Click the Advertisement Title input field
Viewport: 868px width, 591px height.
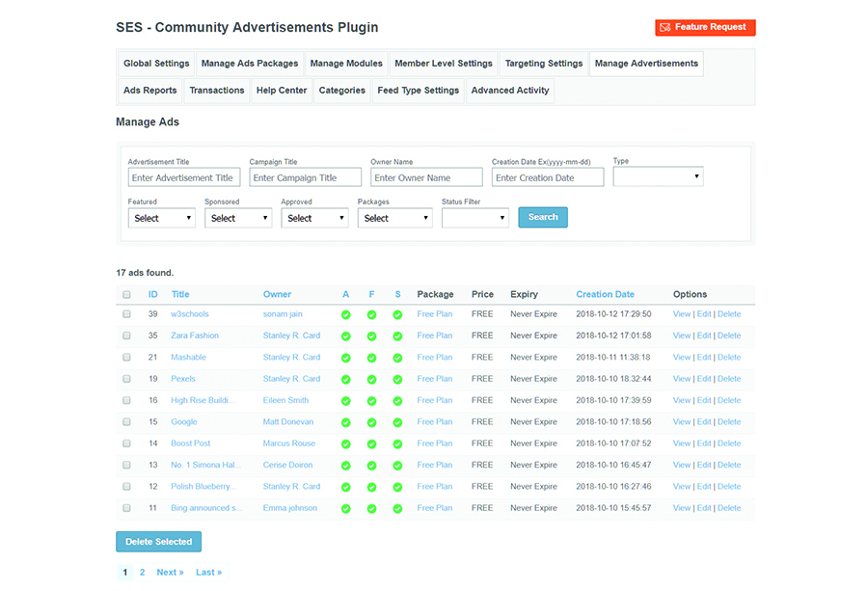[x=183, y=177]
